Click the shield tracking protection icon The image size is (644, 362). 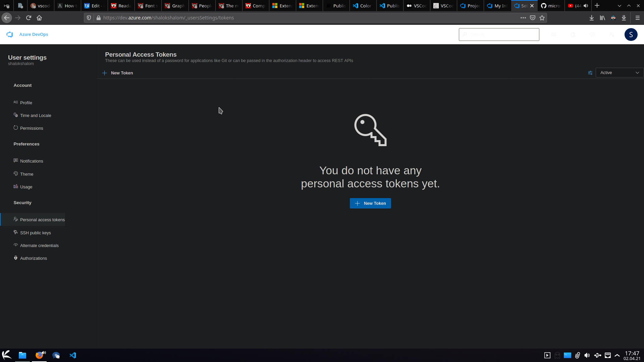point(89,18)
